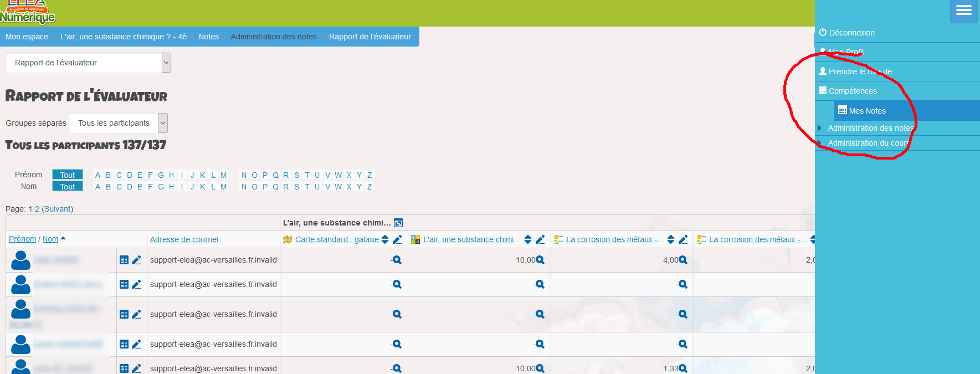980x374 pixels.
Task: Click the first participant's avatar picture
Action: 20,260
